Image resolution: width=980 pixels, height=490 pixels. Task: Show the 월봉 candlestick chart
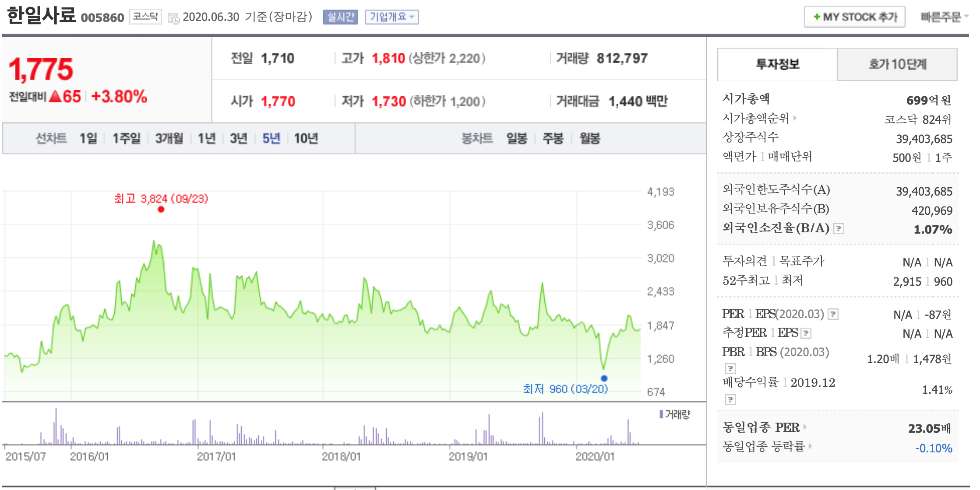(x=590, y=139)
